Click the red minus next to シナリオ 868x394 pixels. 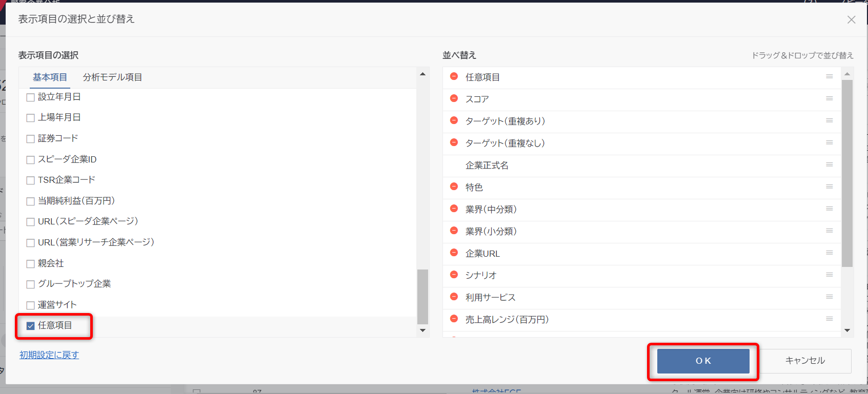[454, 275]
